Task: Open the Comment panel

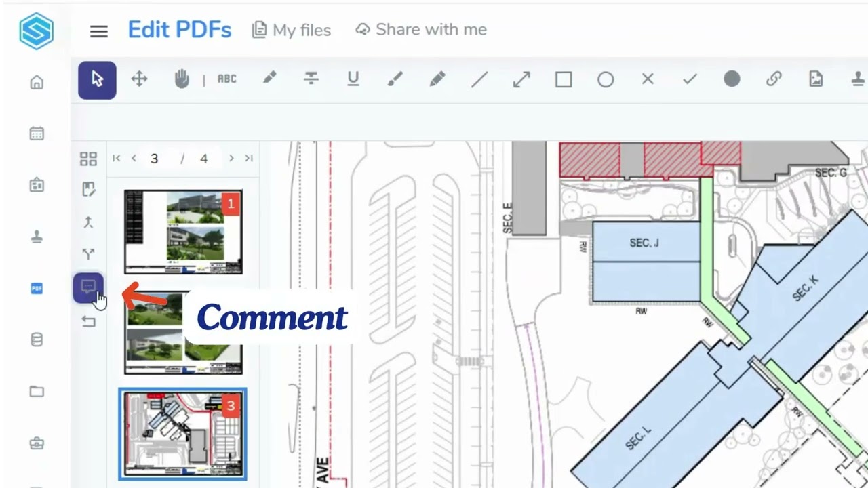Action: coord(88,288)
